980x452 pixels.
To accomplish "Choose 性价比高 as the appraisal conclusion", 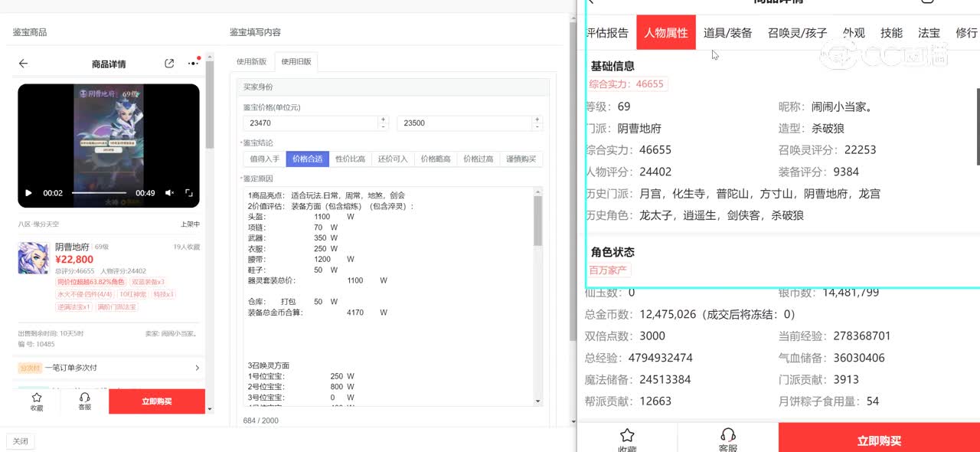I will click(x=350, y=159).
